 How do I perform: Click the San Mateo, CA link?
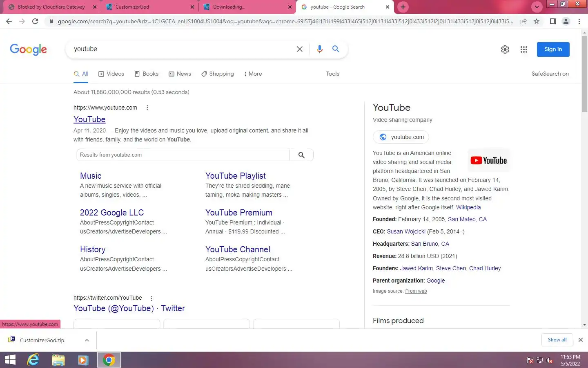pyautogui.click(x=467, y=219)
